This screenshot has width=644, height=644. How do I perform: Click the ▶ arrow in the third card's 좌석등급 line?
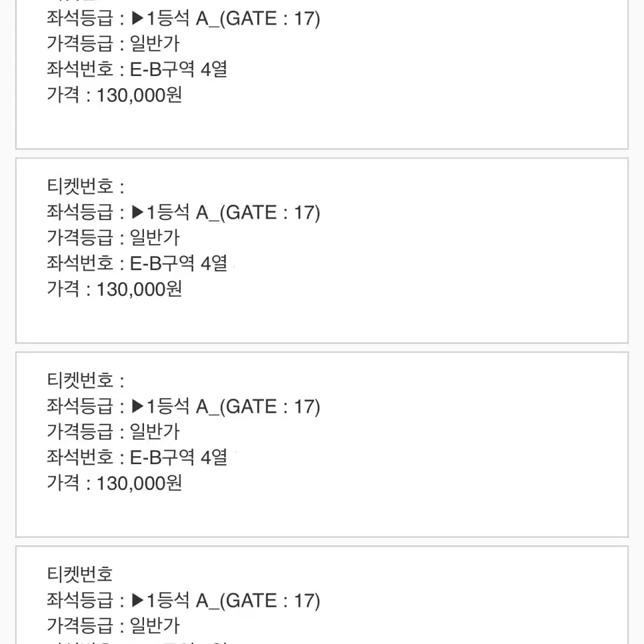(137, 407)
